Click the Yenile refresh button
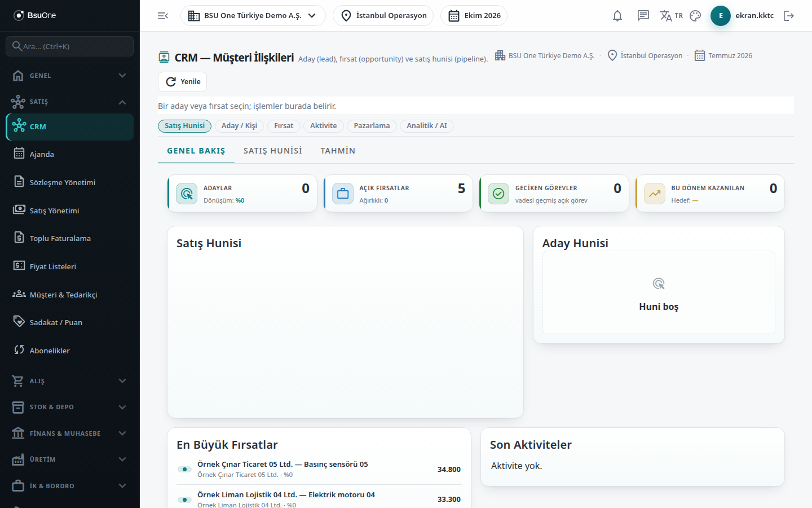The image size is (812, 508). click(182, 82)
